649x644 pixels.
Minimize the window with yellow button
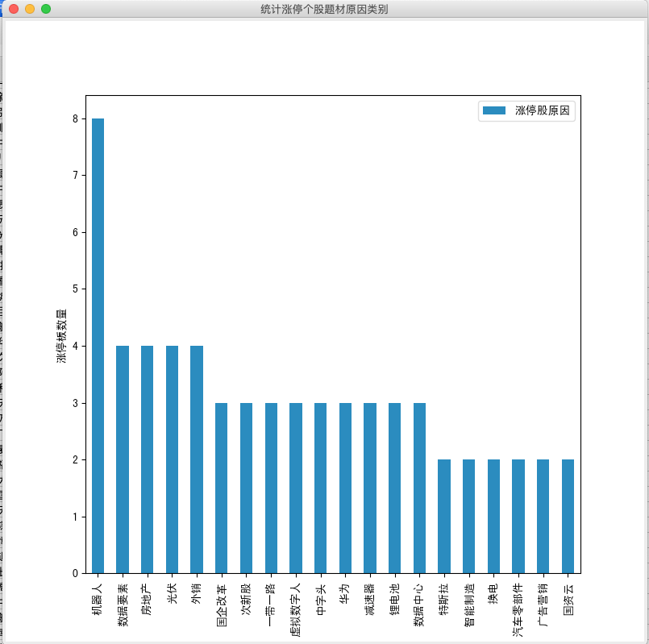click(30, 9)
